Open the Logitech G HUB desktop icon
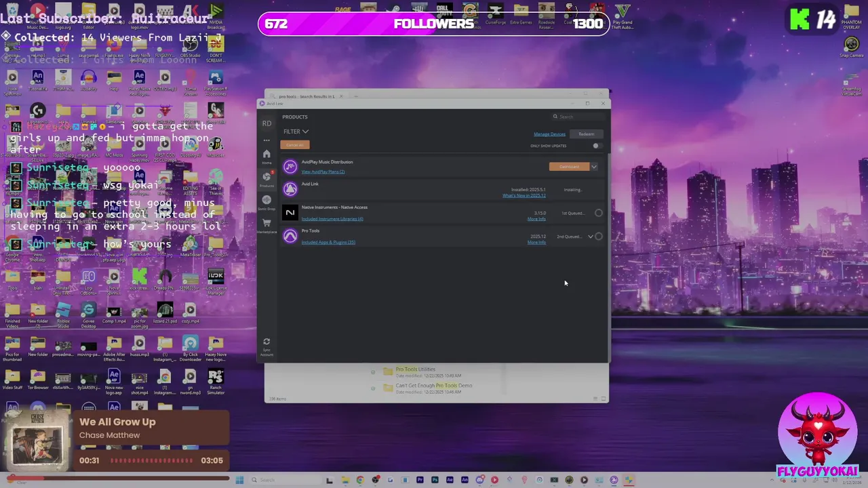The height and width of the screenshot is (488, 868). [x=37, y=113]
